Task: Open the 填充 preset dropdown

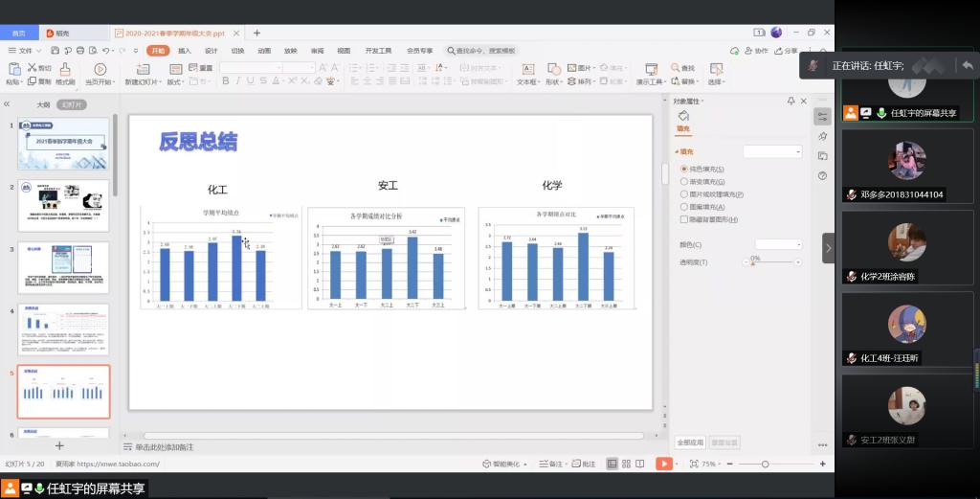Action: point(772,151)
